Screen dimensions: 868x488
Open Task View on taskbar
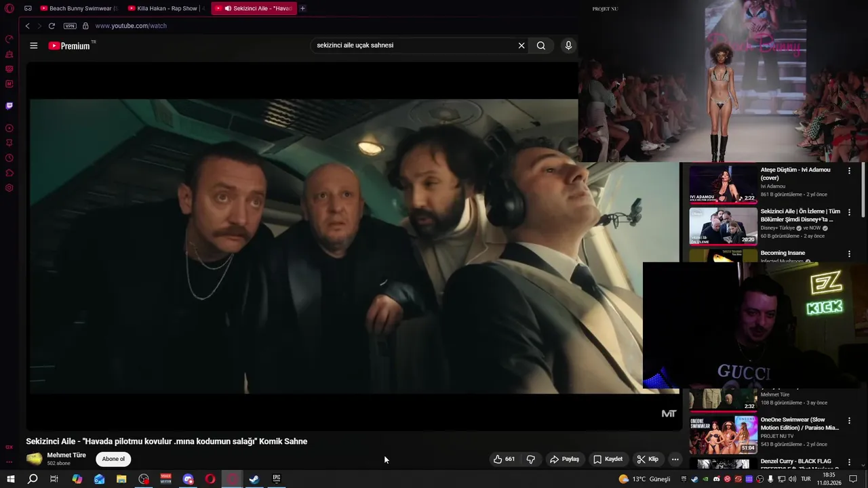pyautogui.click(x=54, y=479)
